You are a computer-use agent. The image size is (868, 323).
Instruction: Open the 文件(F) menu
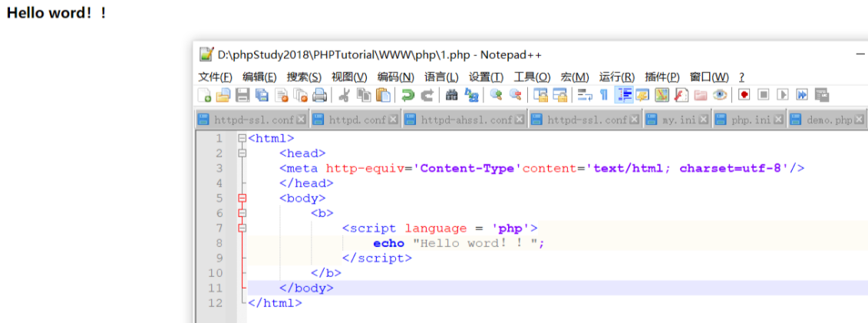(x=216, y=77)
